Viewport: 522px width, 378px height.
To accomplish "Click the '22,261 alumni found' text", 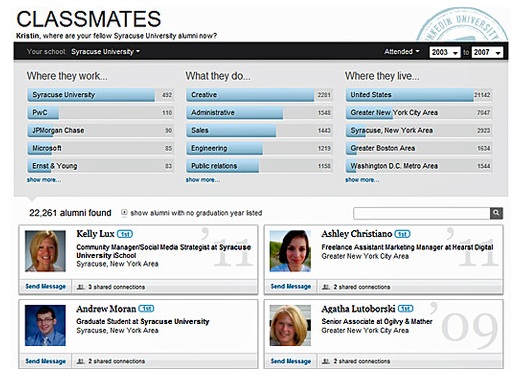I will (x=70, y=213).
